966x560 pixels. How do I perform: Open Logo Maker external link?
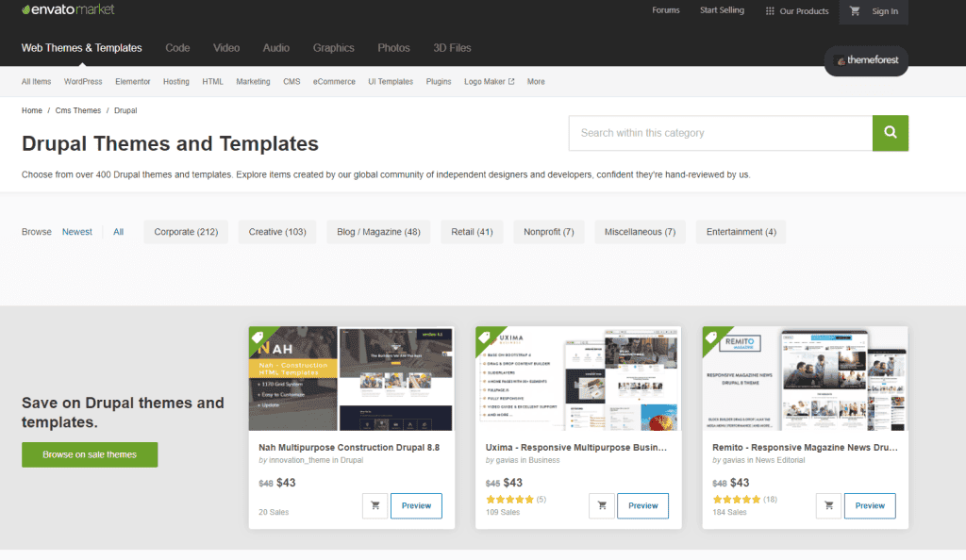click(x=490, y=82)
